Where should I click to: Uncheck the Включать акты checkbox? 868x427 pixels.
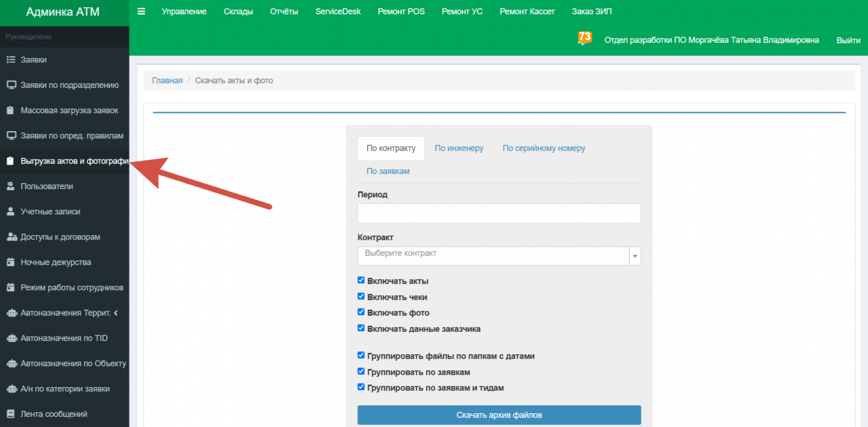(x=361, y=280)
